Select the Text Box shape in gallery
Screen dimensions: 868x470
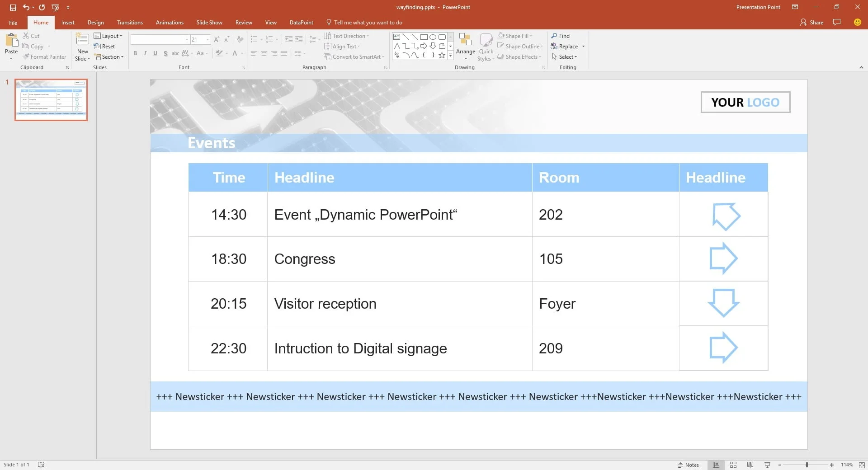[396, 37]
